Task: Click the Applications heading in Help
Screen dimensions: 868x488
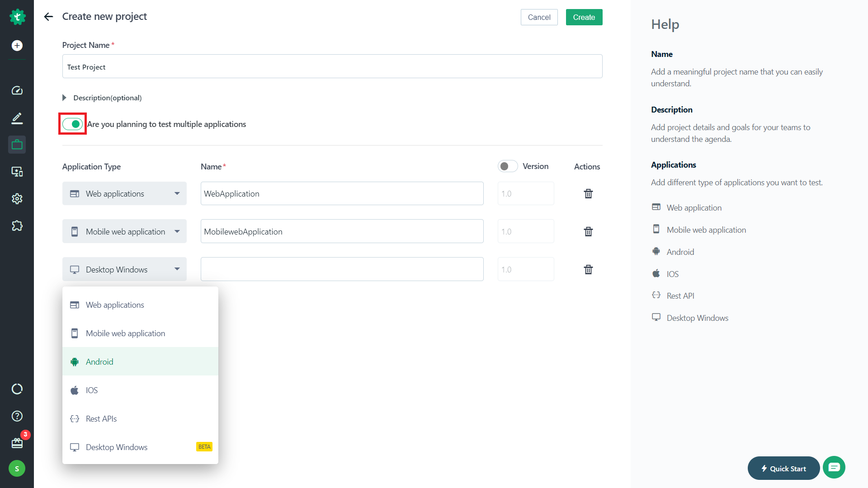Action: point(674,164)
